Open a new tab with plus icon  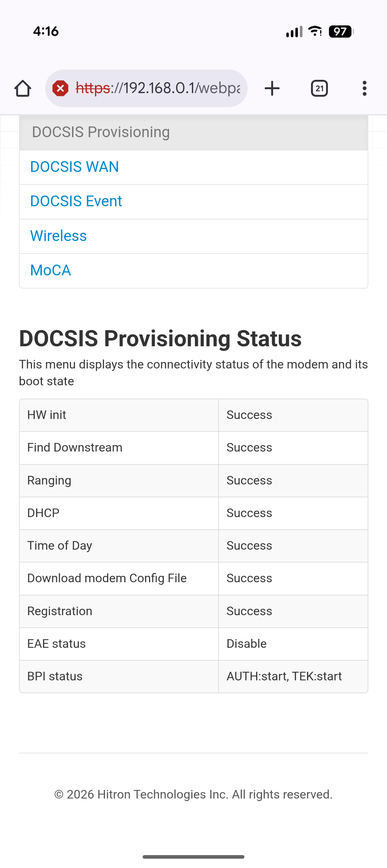click(x=272, y=88)
